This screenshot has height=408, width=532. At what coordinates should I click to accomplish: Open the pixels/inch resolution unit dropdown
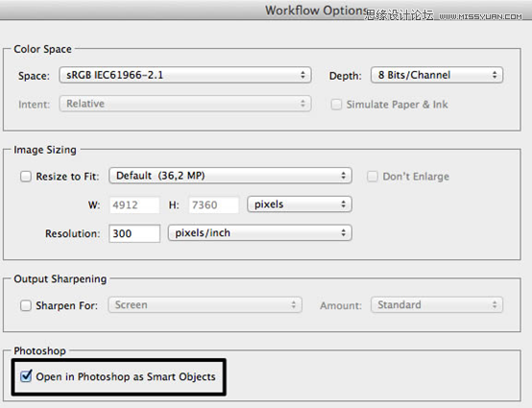click(x=260, y=233)
